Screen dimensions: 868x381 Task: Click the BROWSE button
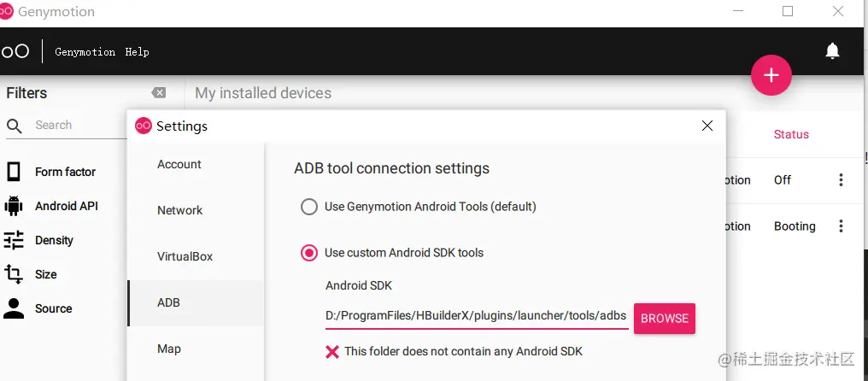coord(664,319)
